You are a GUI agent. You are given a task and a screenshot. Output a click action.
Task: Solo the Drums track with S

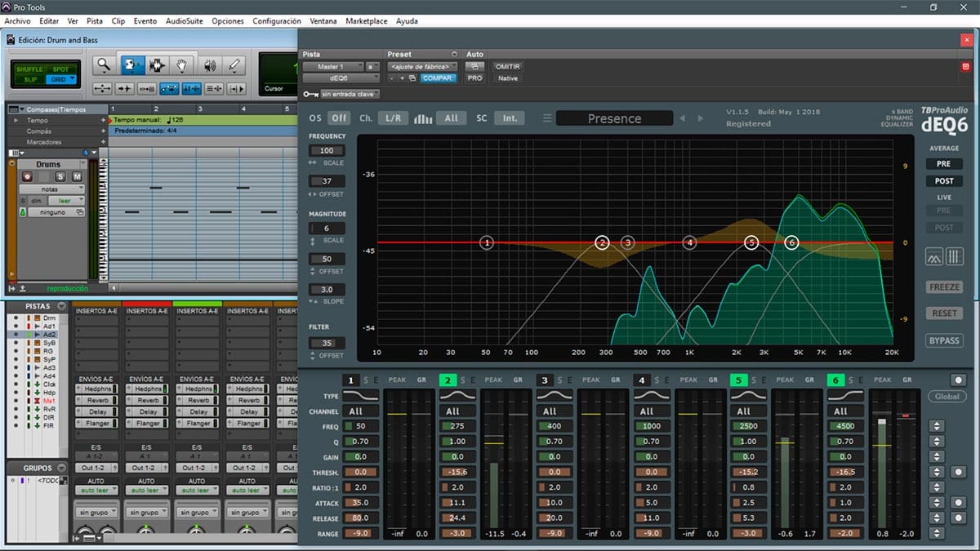click(x=60, y=176)
